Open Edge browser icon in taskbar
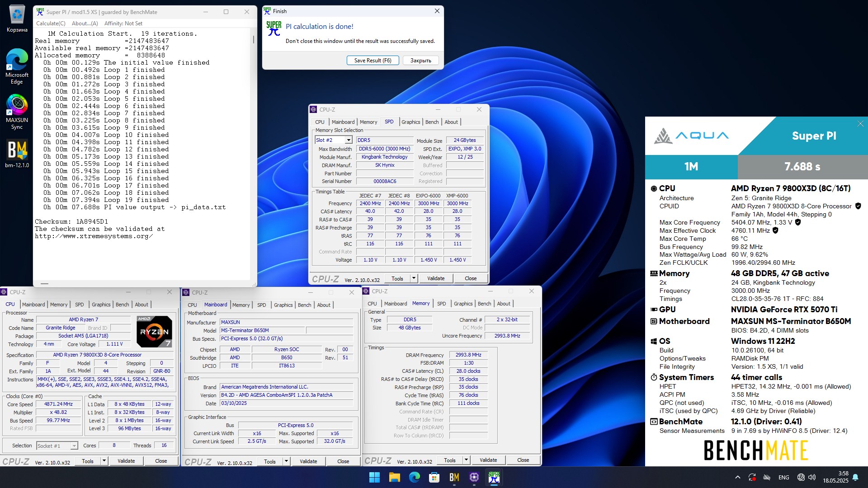 (x=414, y=477)
